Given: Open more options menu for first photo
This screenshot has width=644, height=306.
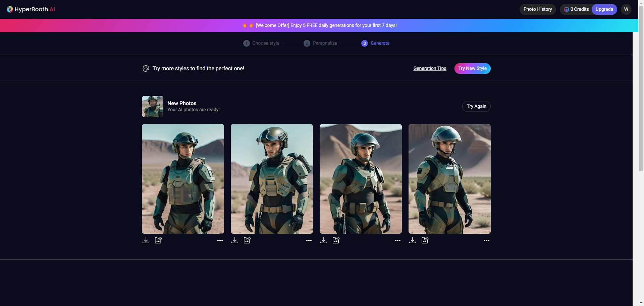Looking at the screenshot, I should point(220,241).
